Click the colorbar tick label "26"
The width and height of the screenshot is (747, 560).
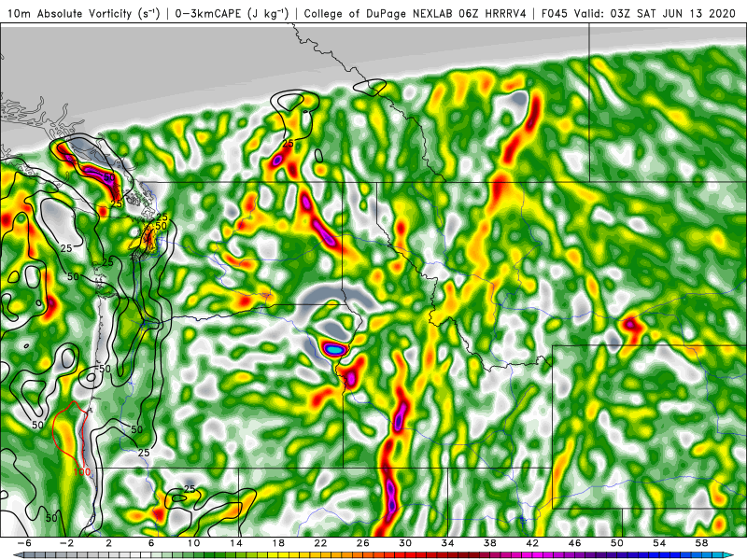point(363,543)
